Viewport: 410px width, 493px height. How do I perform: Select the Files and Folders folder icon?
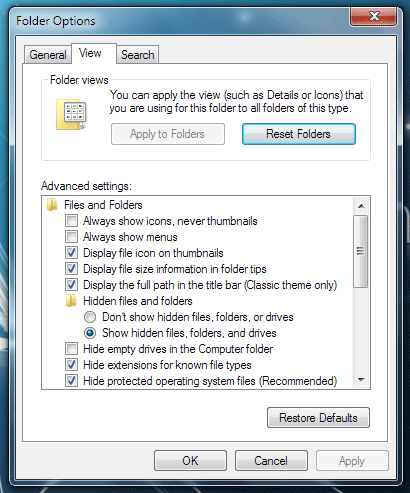[x=52, y=205]
